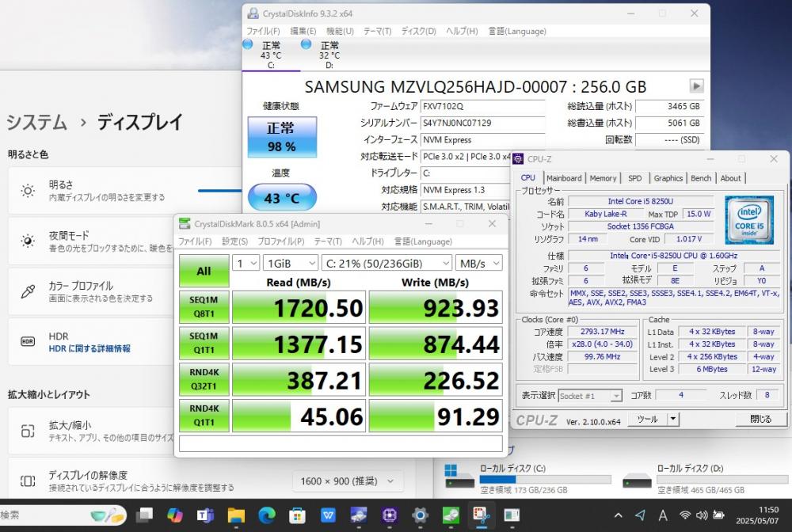
Task: Open clock showing 11:50 2025/05/07
Action: point(757,515)
